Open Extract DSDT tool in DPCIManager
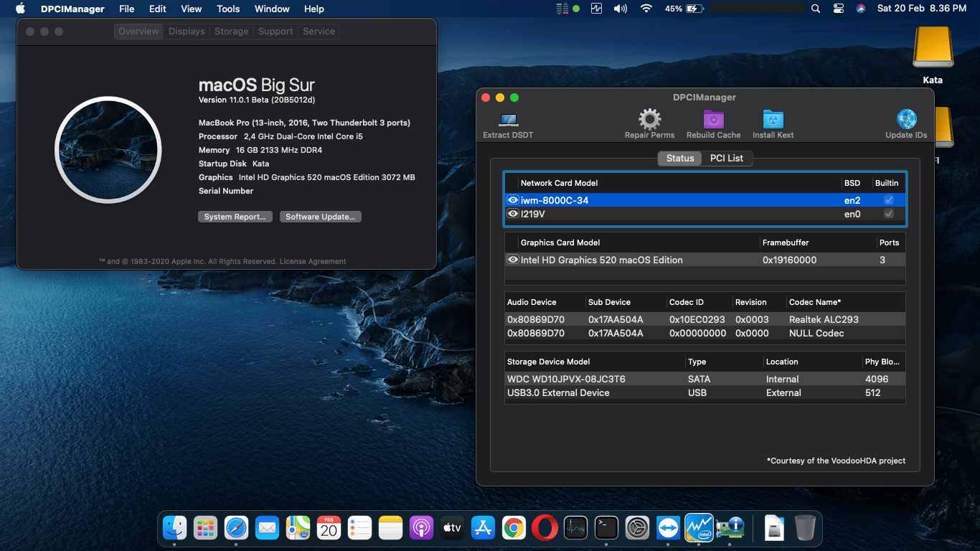Image resolution: width=980 pixels, height=551 pixels. point(508,125)
